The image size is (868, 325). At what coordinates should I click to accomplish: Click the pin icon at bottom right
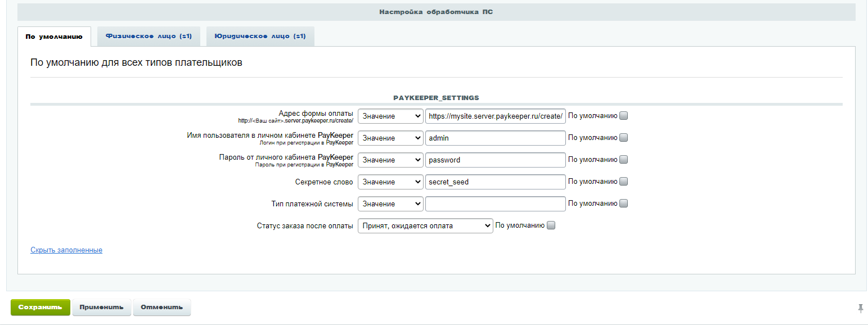(x=860, y=308)
